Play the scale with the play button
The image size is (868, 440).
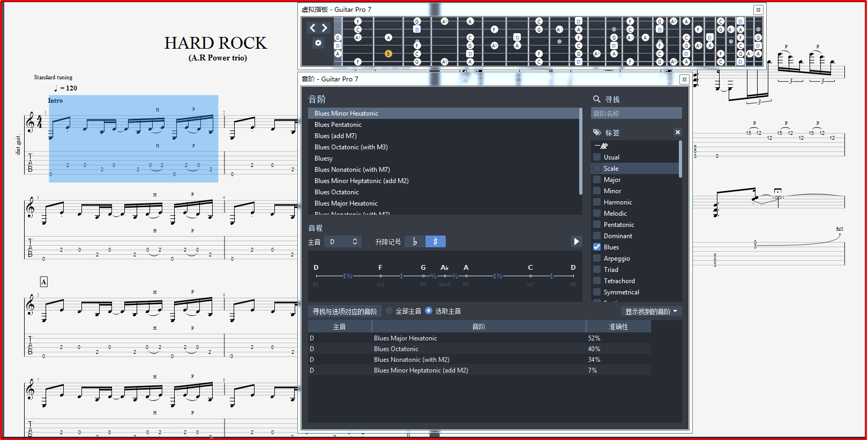click(x=576, y=241)
